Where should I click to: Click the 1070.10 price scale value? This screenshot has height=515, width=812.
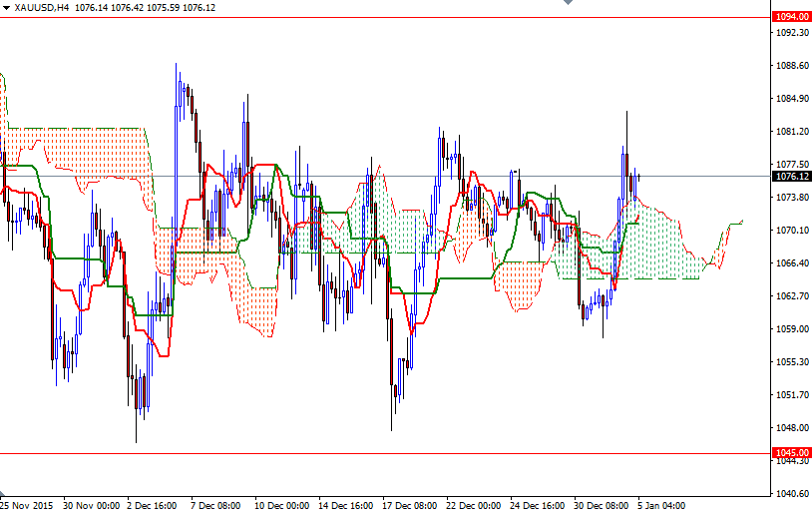(791, 230)
